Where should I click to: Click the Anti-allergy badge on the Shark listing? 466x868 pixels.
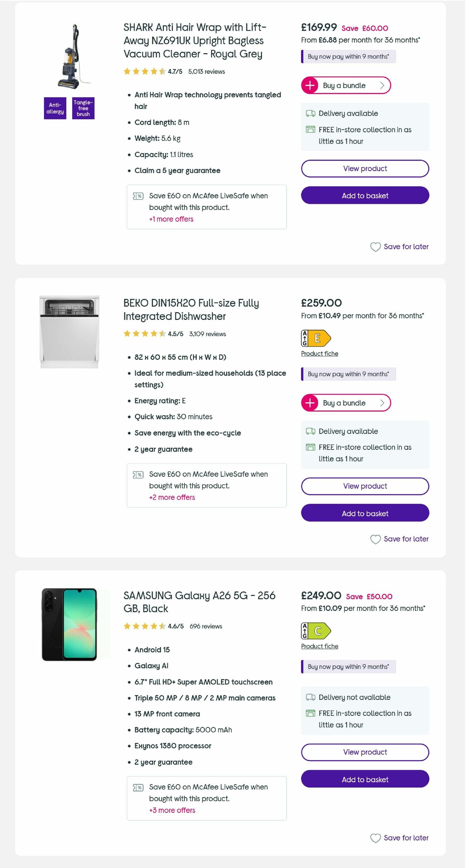click(x=55, y=109)
